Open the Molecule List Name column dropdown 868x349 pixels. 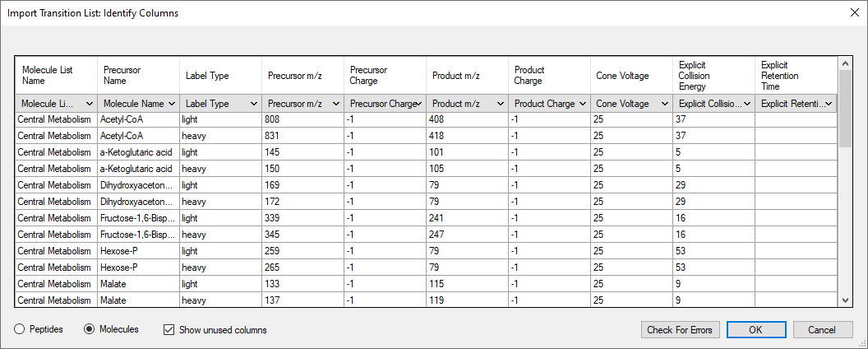(x=56, y=104)
